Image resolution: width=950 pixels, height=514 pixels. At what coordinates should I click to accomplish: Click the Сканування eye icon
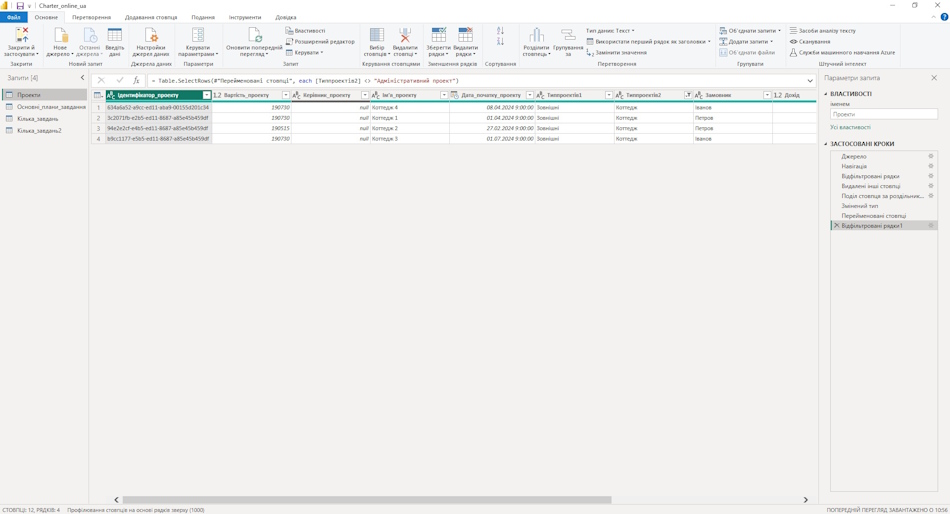tap(793, 41)
